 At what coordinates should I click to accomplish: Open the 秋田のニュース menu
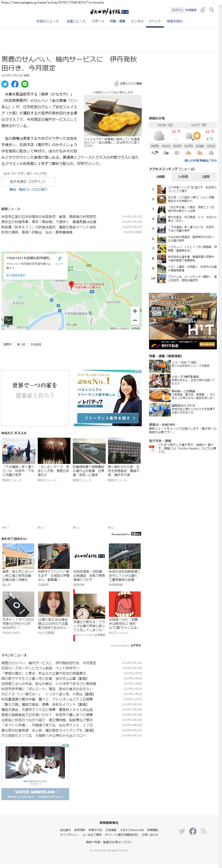(x=48, y=21)
